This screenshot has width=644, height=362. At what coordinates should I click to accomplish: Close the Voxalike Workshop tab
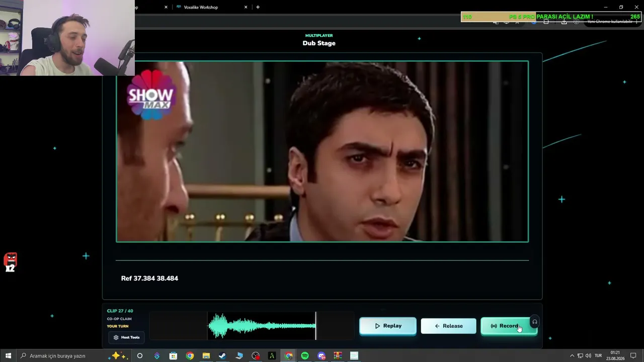[246, 7]
